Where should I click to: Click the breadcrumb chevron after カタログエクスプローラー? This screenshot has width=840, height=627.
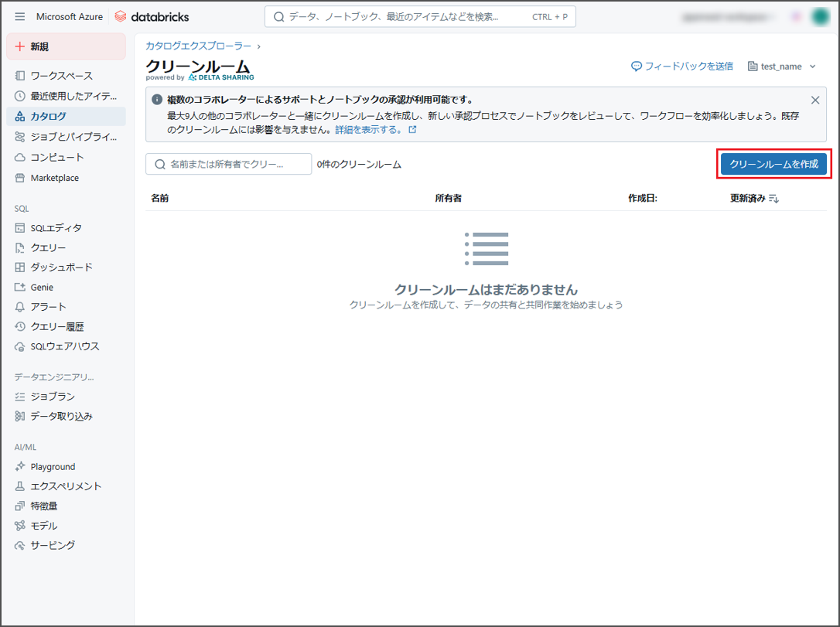pos(259,46)
